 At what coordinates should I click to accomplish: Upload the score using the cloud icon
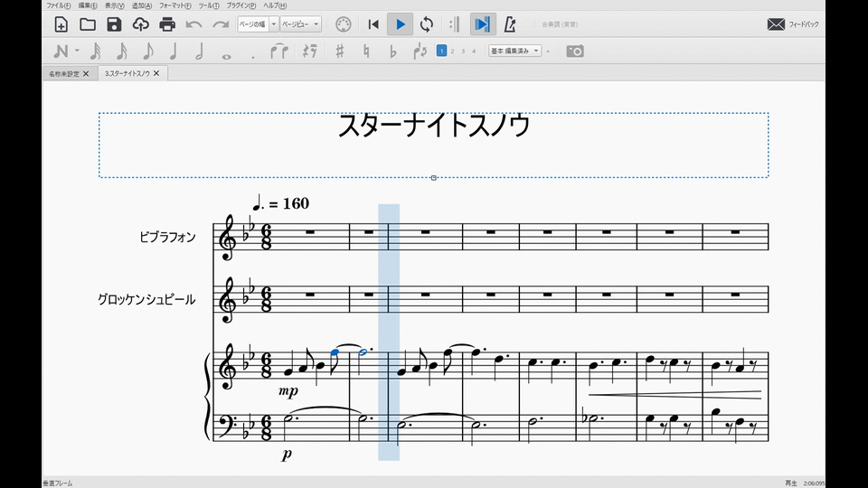click(x=140, y=24)
